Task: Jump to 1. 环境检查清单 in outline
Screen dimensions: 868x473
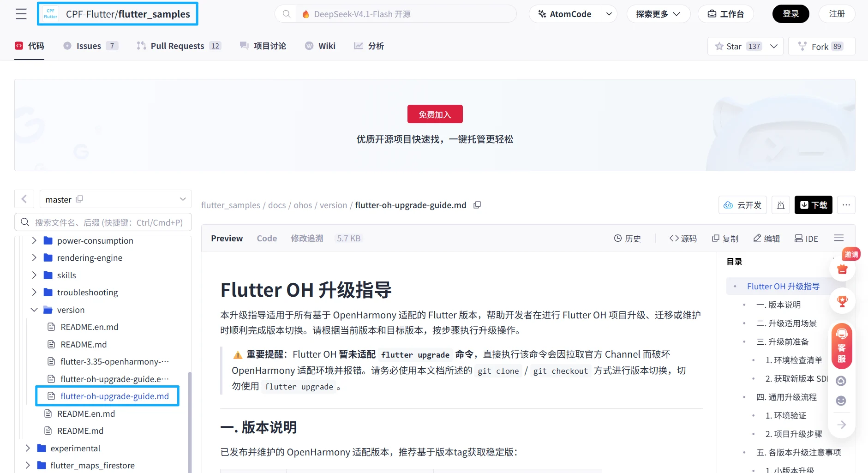Action: tap(794, 360)
